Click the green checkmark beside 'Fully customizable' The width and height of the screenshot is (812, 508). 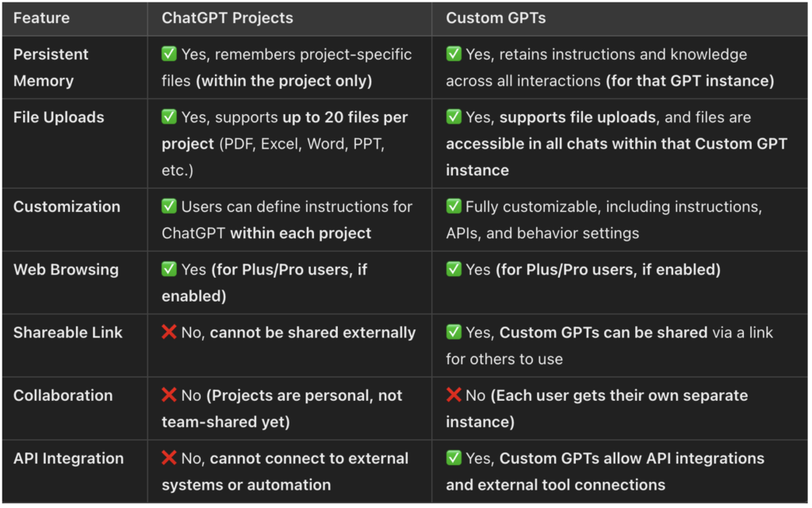point(454,206)
